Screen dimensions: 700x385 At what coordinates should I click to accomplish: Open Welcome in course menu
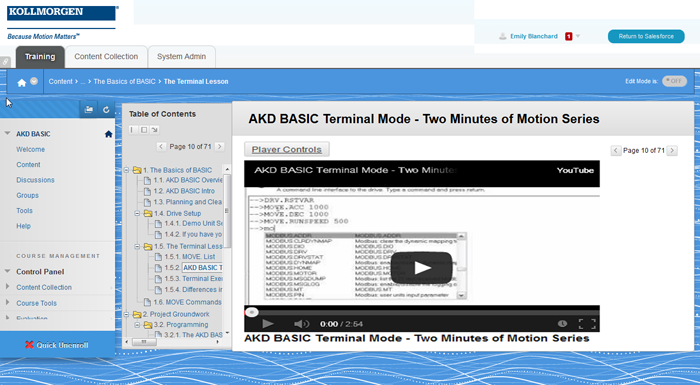(30, 149)
